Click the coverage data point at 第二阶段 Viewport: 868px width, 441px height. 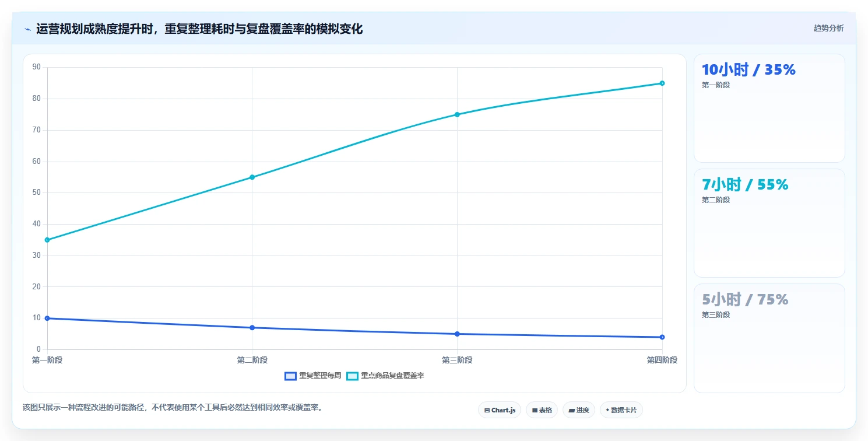click(252, 177)
